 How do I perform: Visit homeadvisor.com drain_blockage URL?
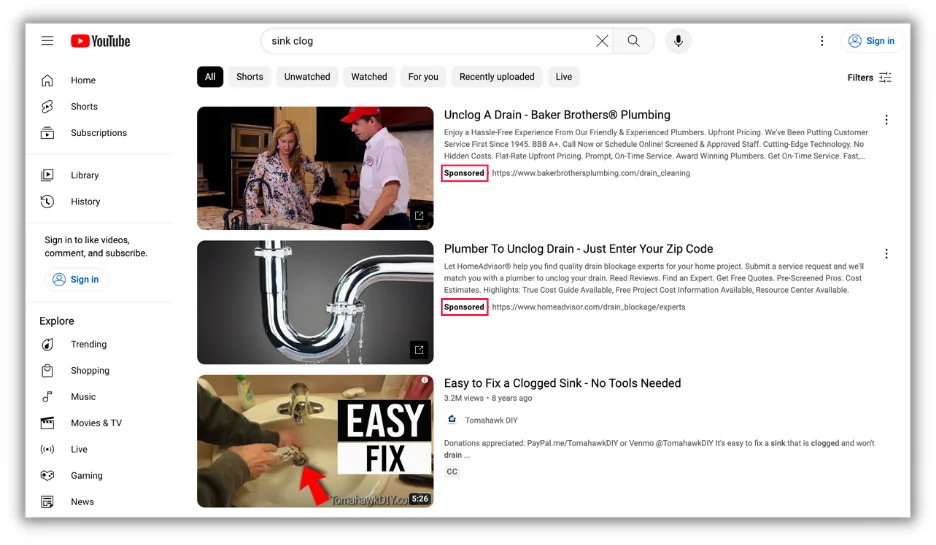pyautogui.click(x=589, y=307)
